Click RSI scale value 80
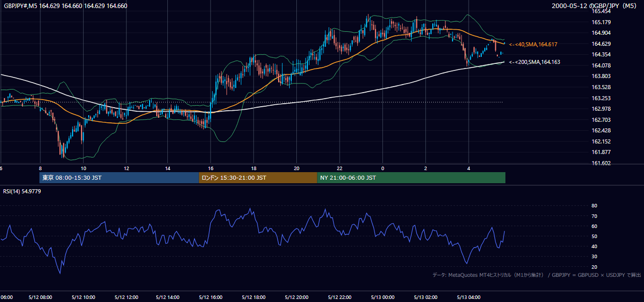Image resolution: width=644 pixels, height=302 pixels. coord(595,206)
